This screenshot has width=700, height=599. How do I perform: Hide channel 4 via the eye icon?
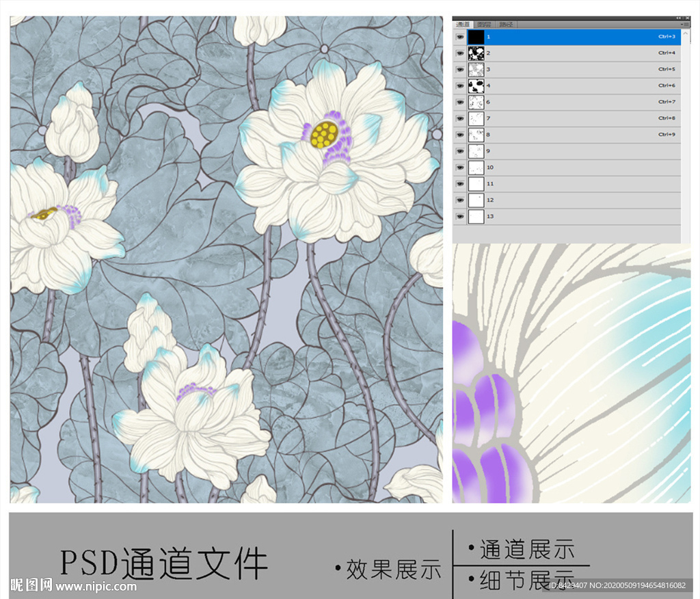tap(459, 85)
